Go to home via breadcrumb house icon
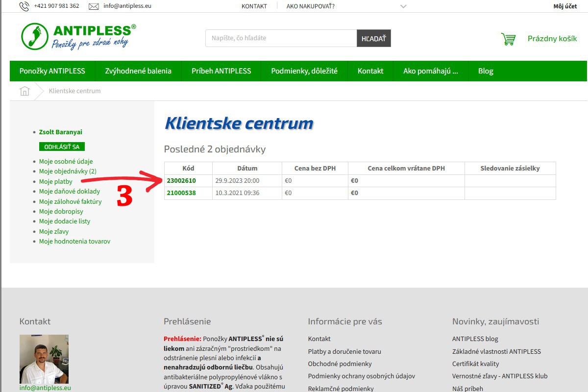This screenshot has width=588, height=392. click(24, 91)
